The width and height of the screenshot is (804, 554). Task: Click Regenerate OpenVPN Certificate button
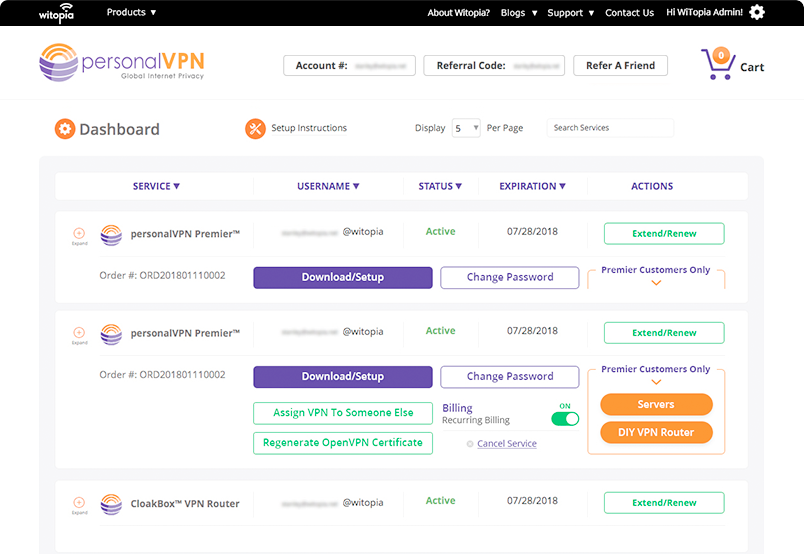tap(343, 443)
